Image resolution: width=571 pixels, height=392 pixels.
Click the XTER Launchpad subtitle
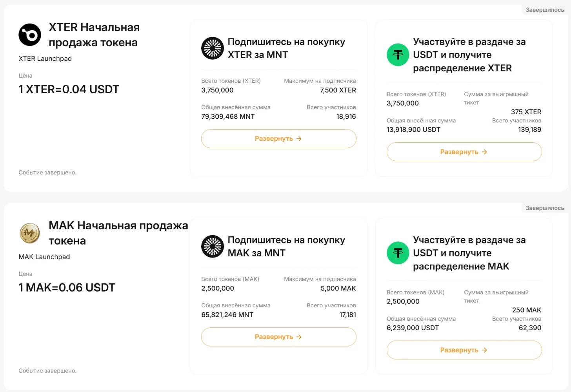[45, 59]
